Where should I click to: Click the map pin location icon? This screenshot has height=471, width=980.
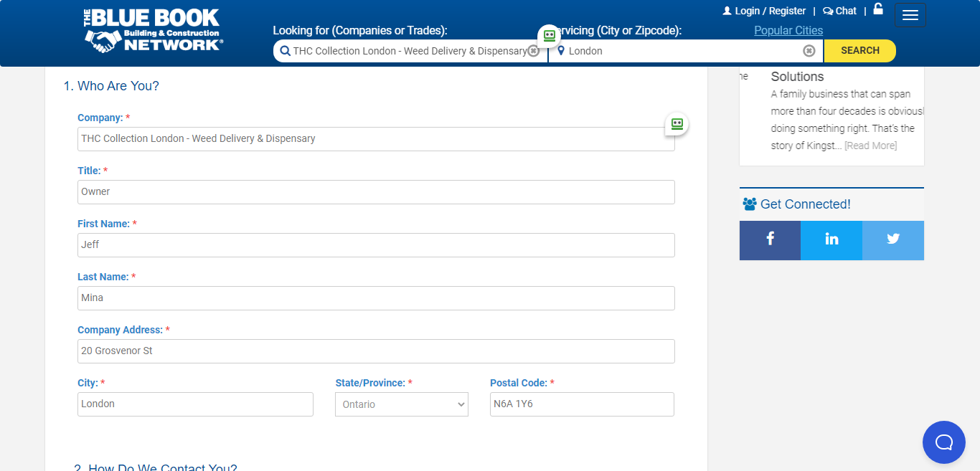coord(561,51)
